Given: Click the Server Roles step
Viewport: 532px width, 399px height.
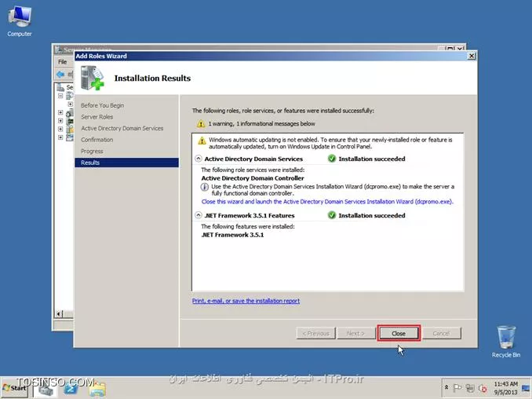Looking at the screenshot, I should point(97,117).
